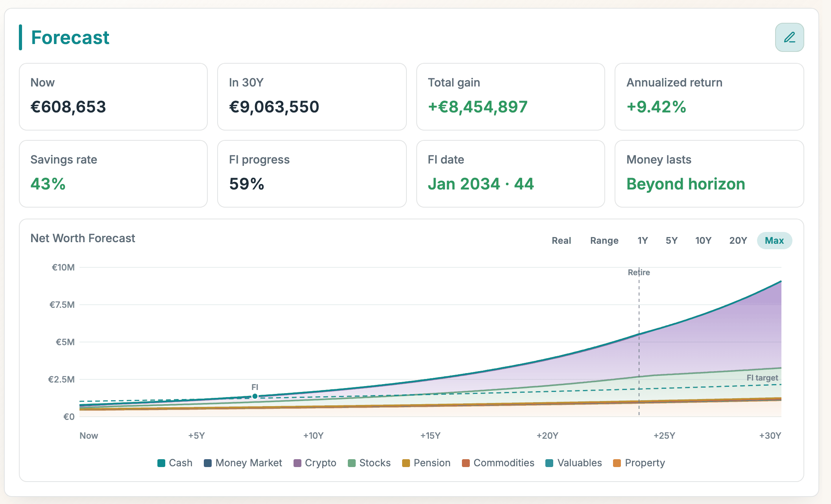Click the Commodities legend swatch

pyautogui.click(x=466, y=463)
